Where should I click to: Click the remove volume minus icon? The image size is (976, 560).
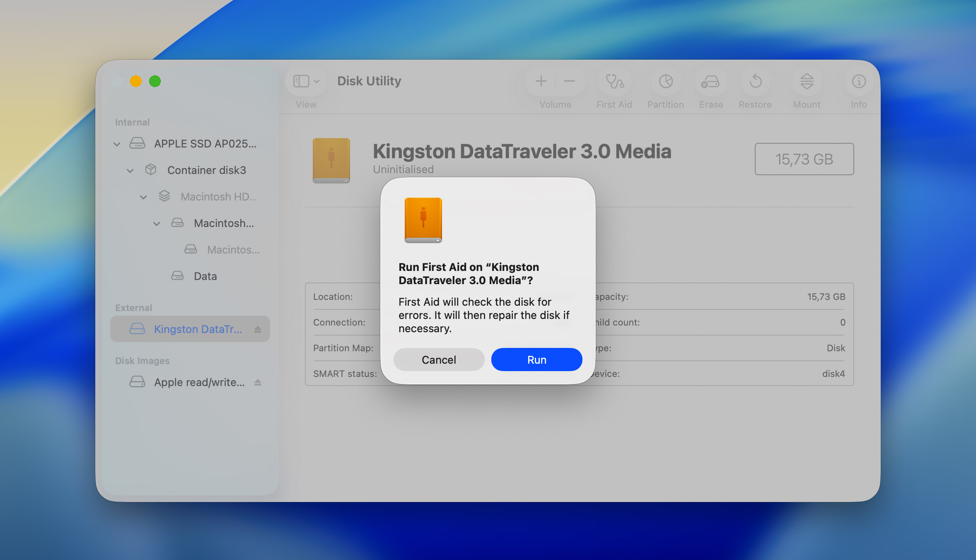pyautogui.click(x=570, y=81)
